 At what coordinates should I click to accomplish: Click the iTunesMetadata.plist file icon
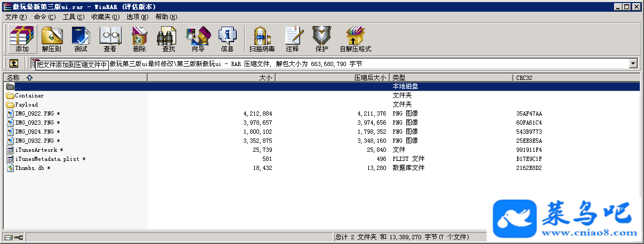point(10,159)
